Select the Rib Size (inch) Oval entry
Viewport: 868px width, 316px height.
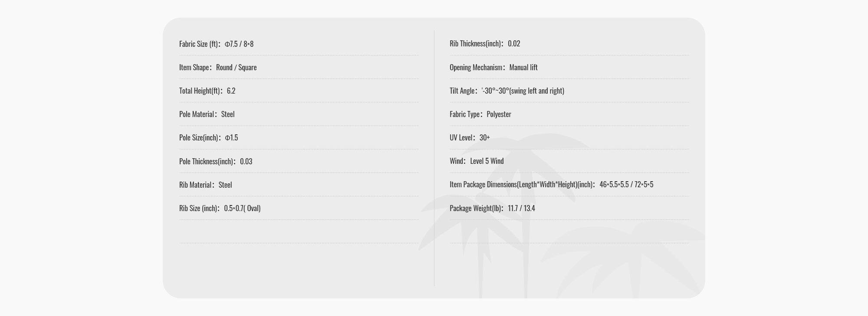[x=220, y=208]
